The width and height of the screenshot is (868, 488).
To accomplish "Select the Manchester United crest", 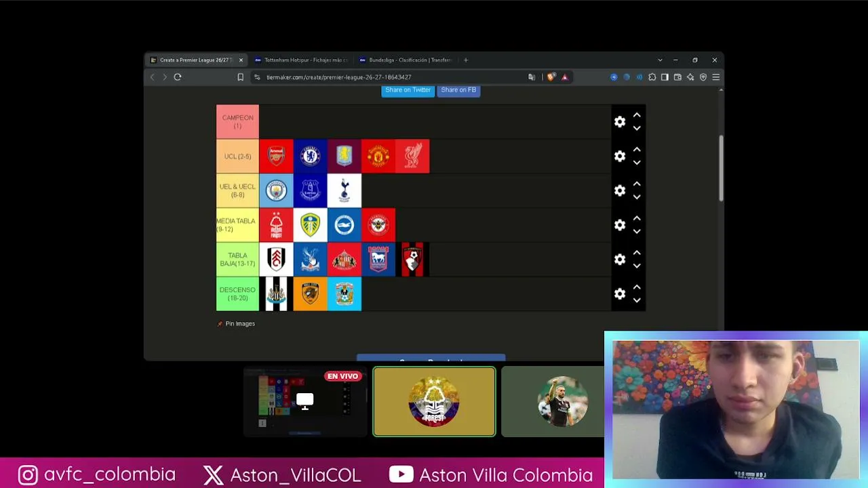I will point(378,157).
